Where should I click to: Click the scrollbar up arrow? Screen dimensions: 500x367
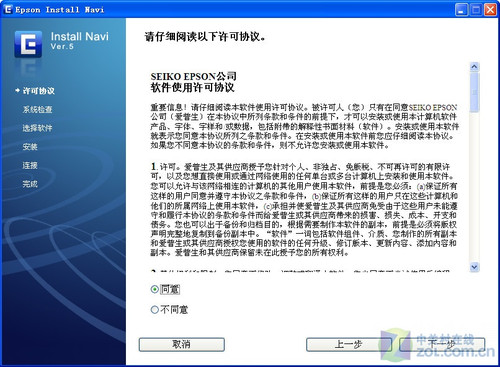pyautogui.click(x=474, y=67)
